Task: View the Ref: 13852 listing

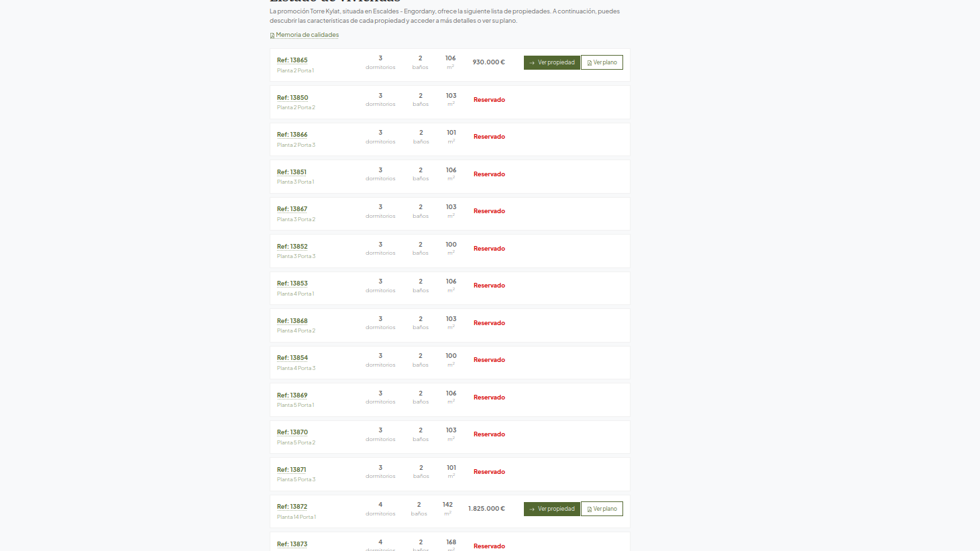Action: (292, 247)
